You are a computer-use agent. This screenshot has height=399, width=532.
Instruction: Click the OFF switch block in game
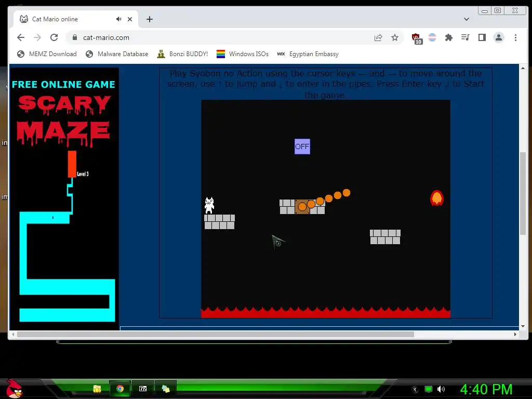pyautogui.click(x=302, y=147)
